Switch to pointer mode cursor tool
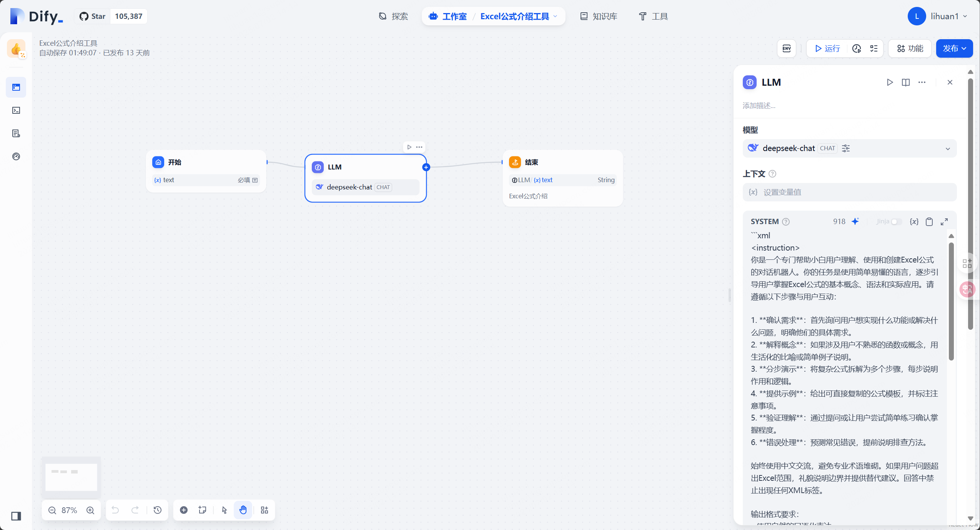This screenshot has height=530, width=980. [225, 510]
